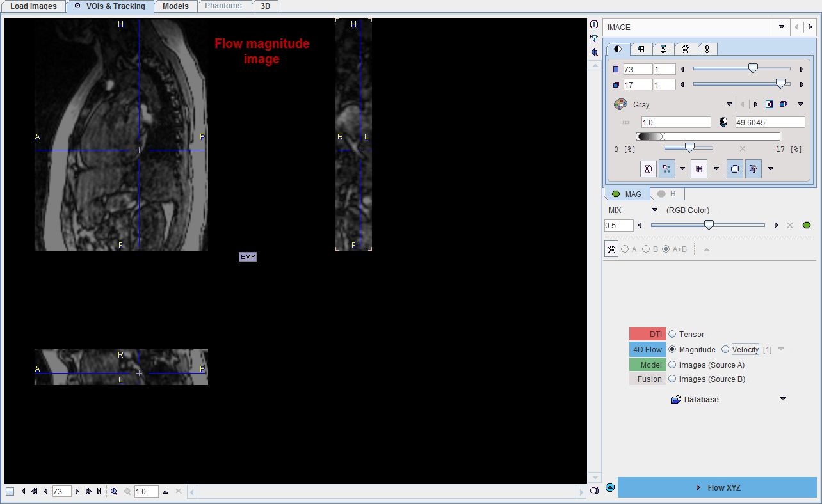822x504 pixels.
Task: Switch to the Models tab
Action: point(175,6)
